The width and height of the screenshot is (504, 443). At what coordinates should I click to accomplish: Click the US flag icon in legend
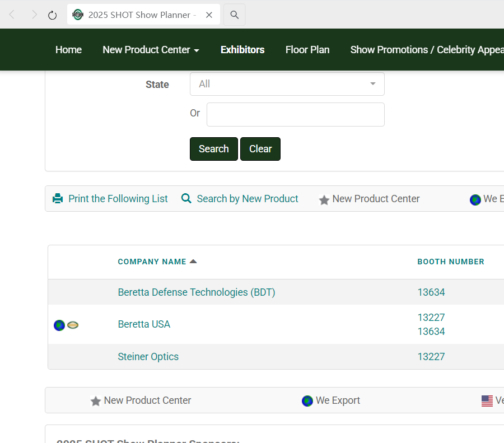point(487,401)
